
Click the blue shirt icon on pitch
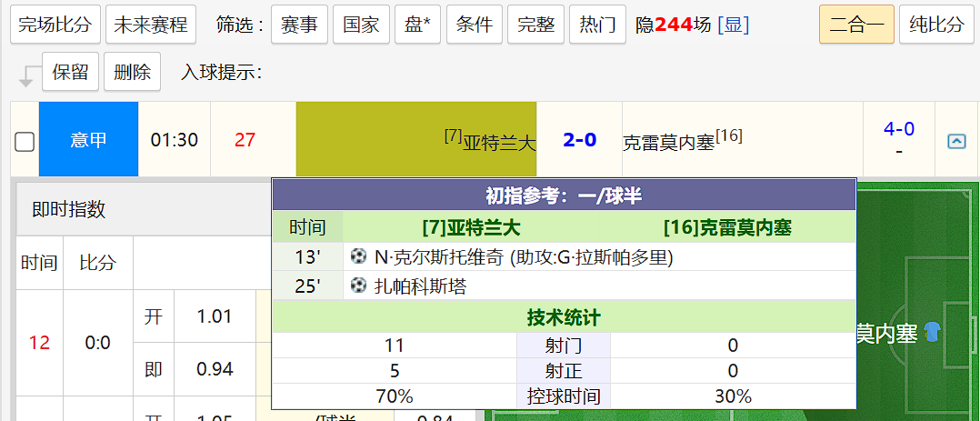coord(932,333)
